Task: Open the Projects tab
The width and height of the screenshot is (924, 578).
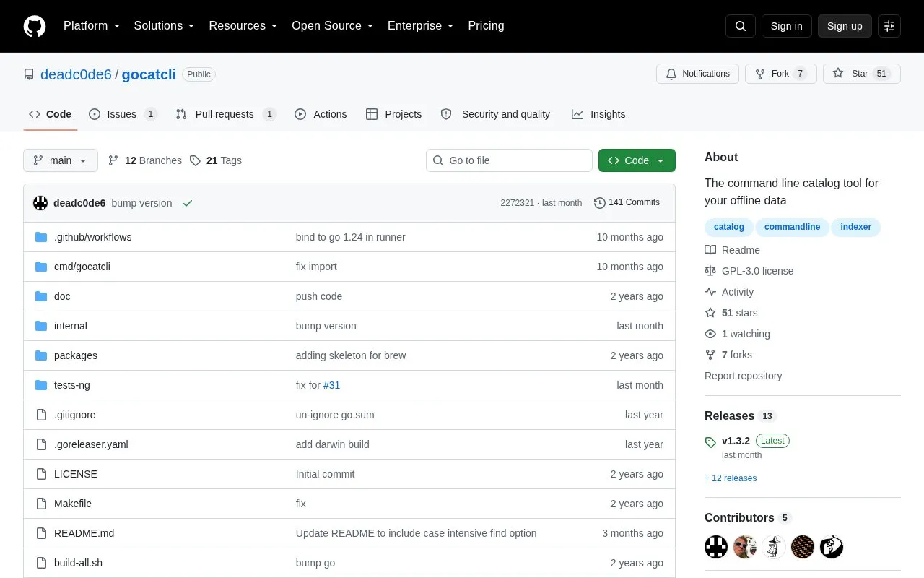Action: pyautogui.click(x=393, y=114)
